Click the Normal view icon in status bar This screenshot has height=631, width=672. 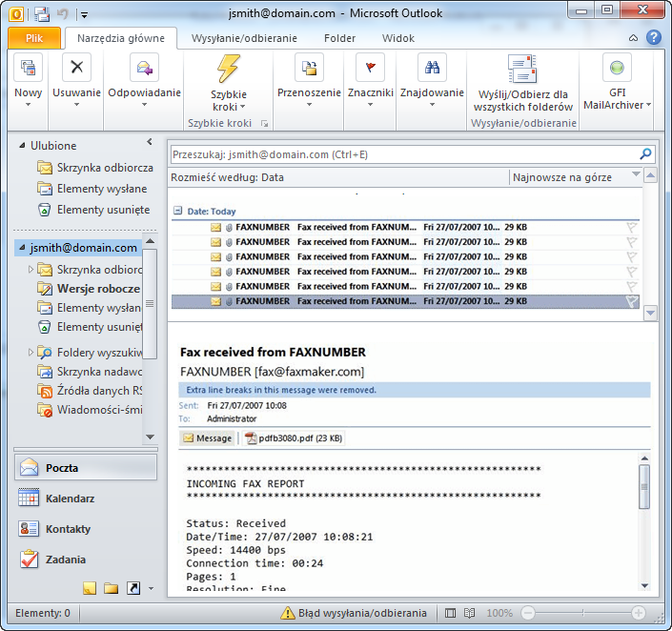coord(451,613)
